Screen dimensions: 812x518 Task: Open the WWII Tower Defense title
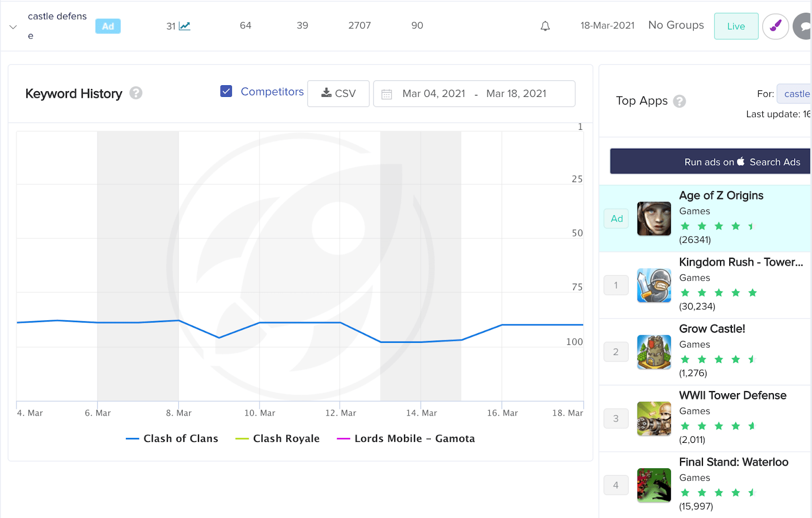733,395
